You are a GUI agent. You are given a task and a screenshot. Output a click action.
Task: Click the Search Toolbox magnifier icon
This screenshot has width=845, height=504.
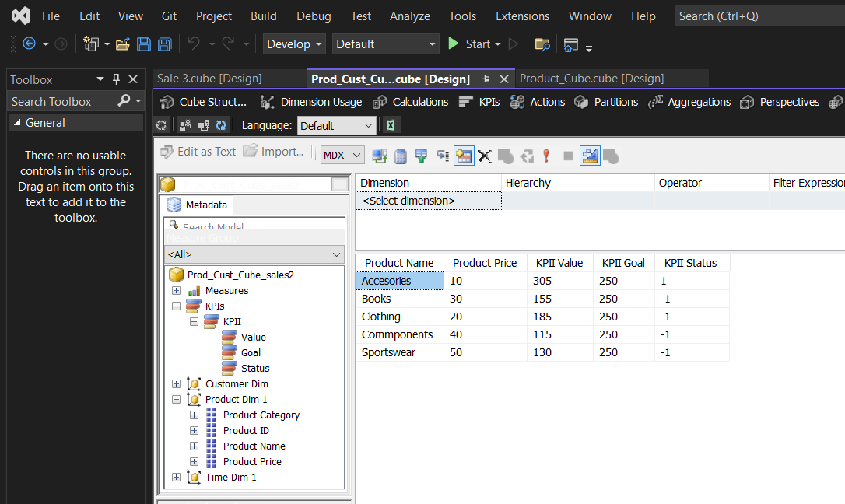[x=124, y=100]
